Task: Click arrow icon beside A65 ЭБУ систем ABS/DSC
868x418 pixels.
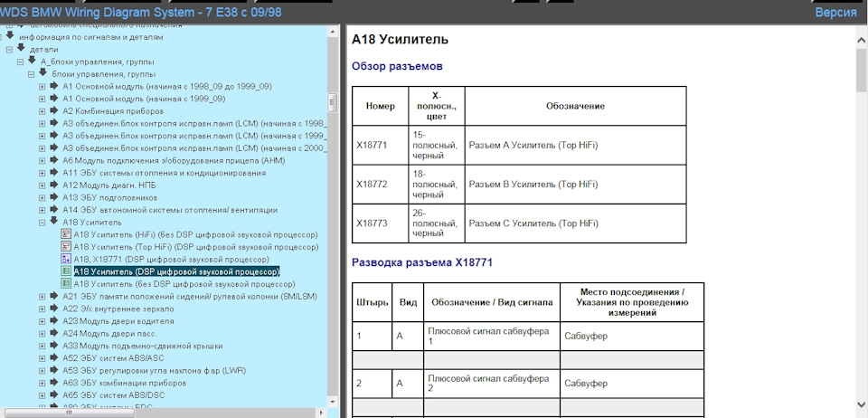Action: tap(53, 394)
